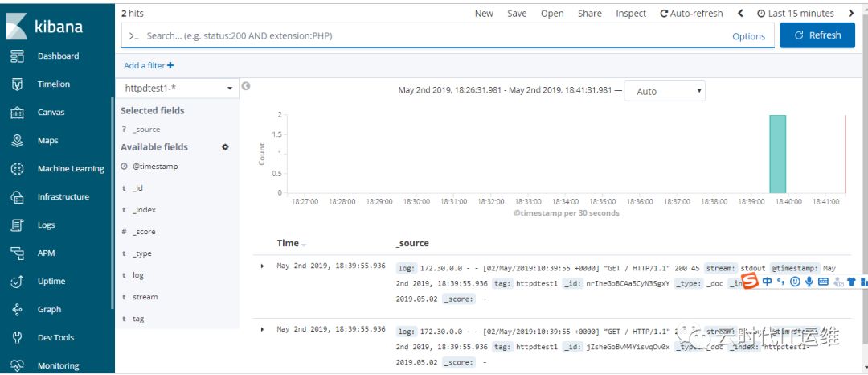The width and height of the screenshot is (868, 375).
Task: Click the sidebar scrollbar
Action: (x=113, y=203)
